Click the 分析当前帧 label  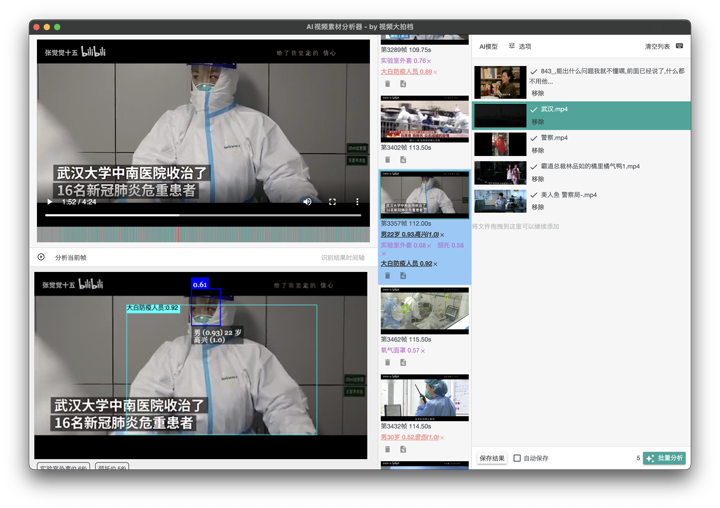point(71,258)
